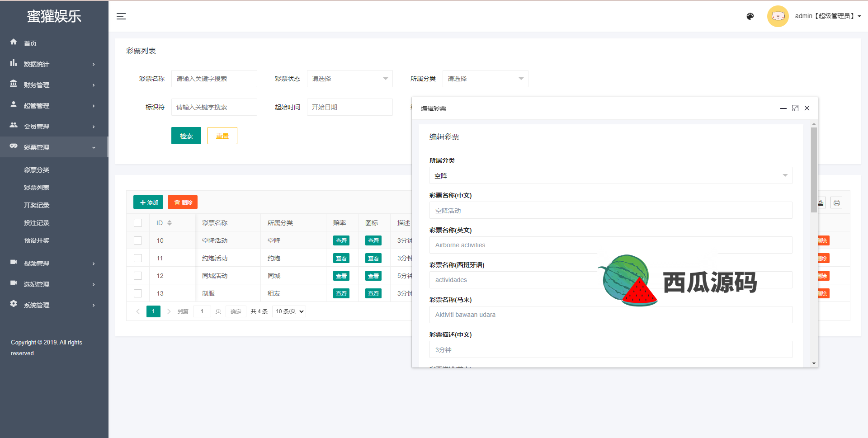This screenshot has height=438, width=868.
Task: Focus the 彩票名称(英文) field in dialog
Action: coord(611,245)
